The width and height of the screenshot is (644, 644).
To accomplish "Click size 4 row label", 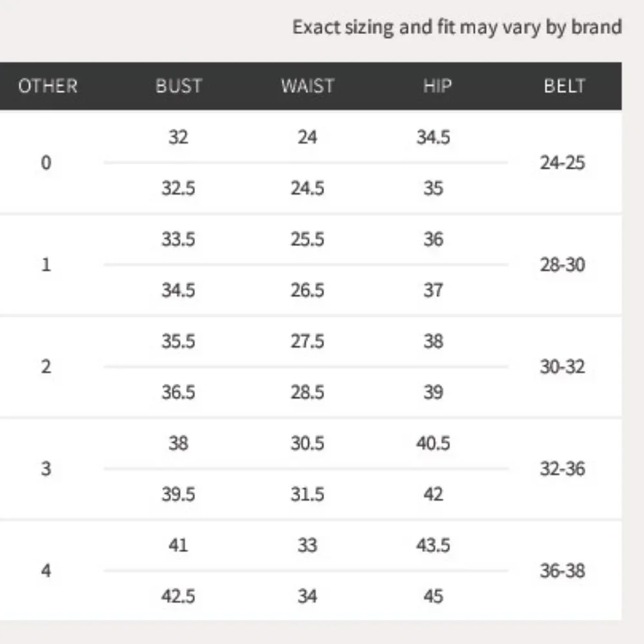I will coord(46,571).
